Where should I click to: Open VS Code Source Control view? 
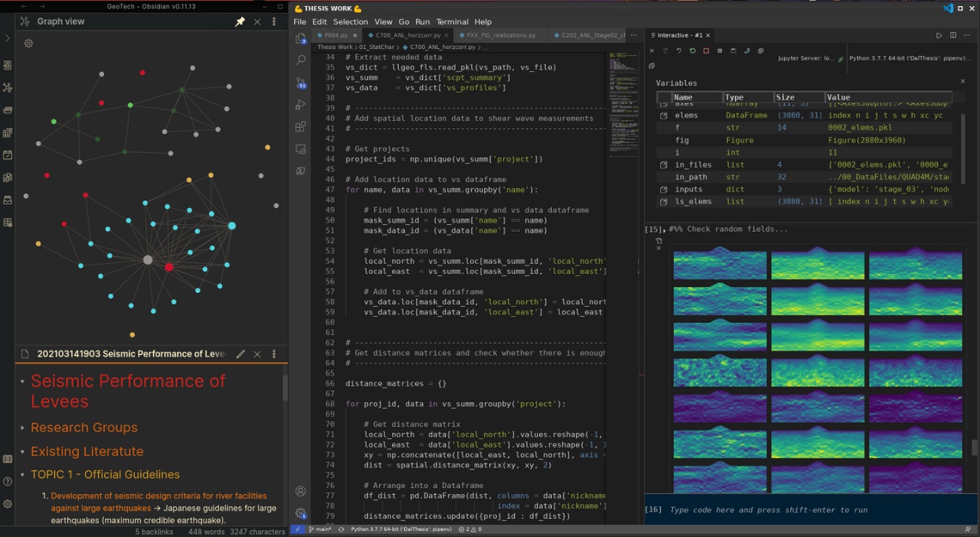click(301, 83)
